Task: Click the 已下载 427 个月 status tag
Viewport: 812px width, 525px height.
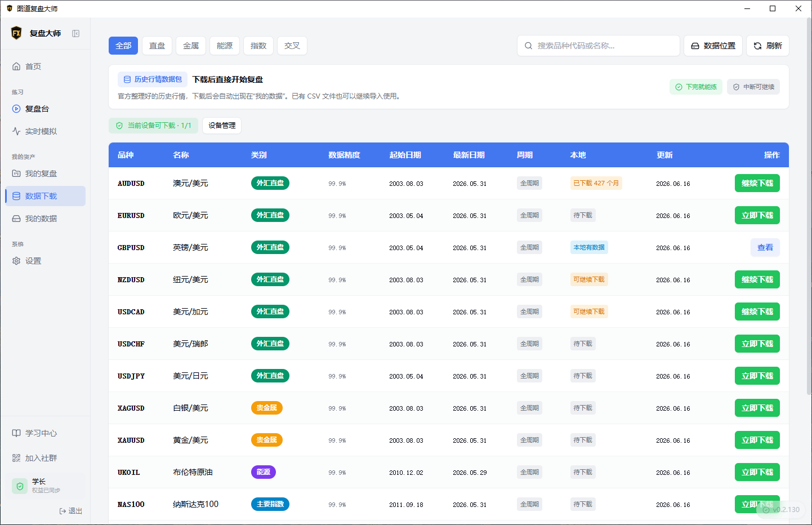Action: tap(596, 183)
